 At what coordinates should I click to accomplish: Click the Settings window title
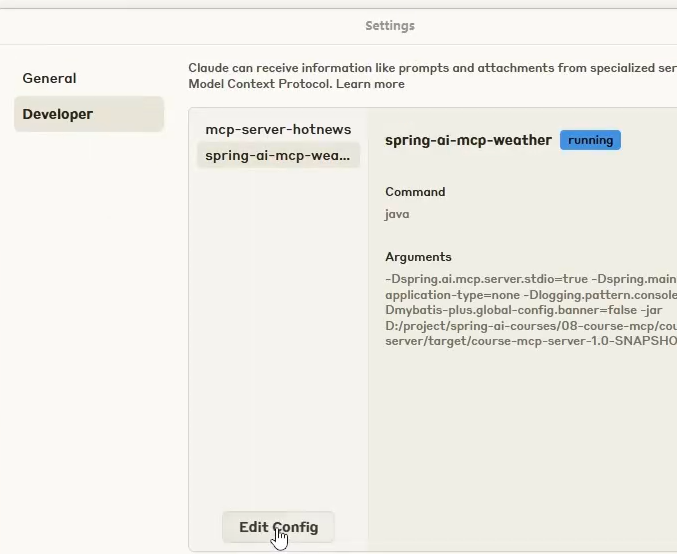point(390,26)
